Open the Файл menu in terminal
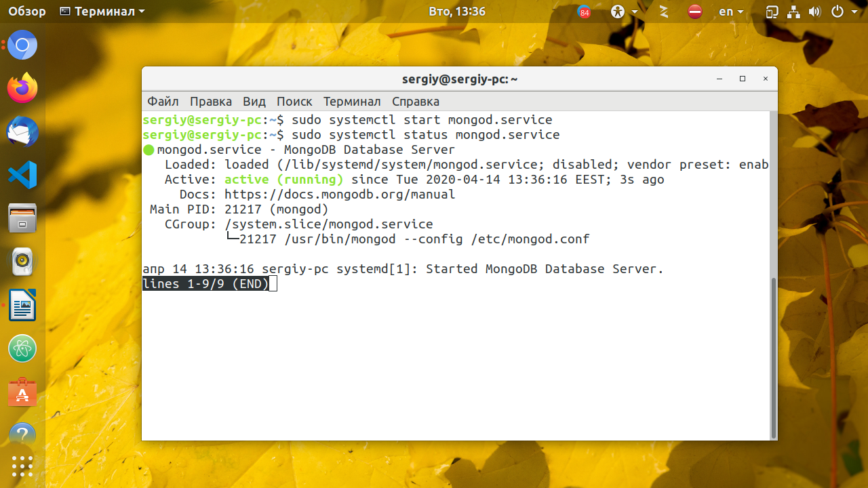The width and height of the screenshot is (868, 488). [x=163, y=102]
